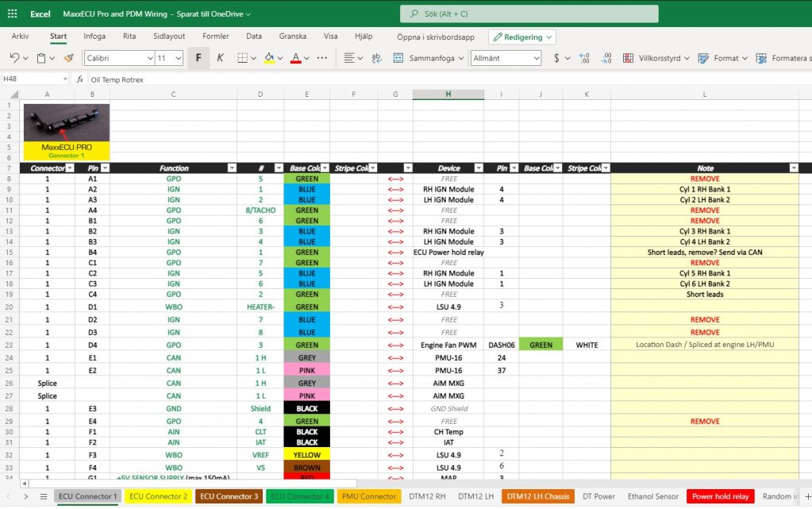Expand the font size 11 dropdown
The width and height of the screenshot is (812, 509).
[178, 58]
